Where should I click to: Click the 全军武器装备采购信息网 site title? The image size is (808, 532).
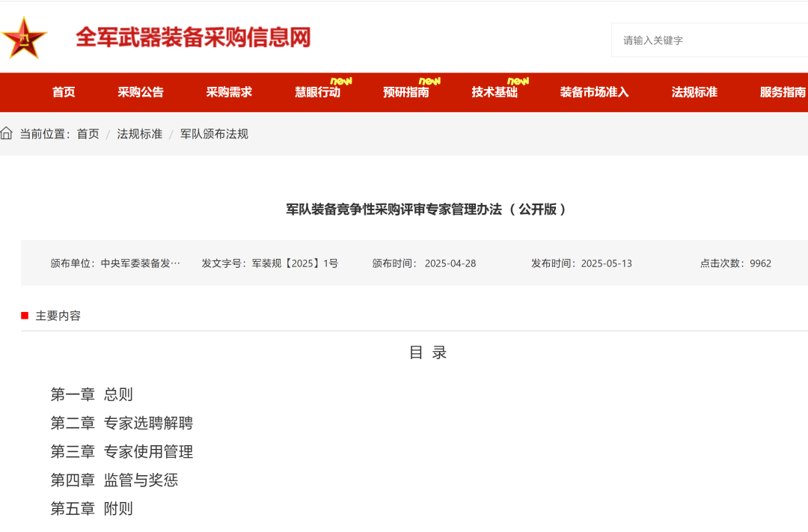[x=195, y=37]
